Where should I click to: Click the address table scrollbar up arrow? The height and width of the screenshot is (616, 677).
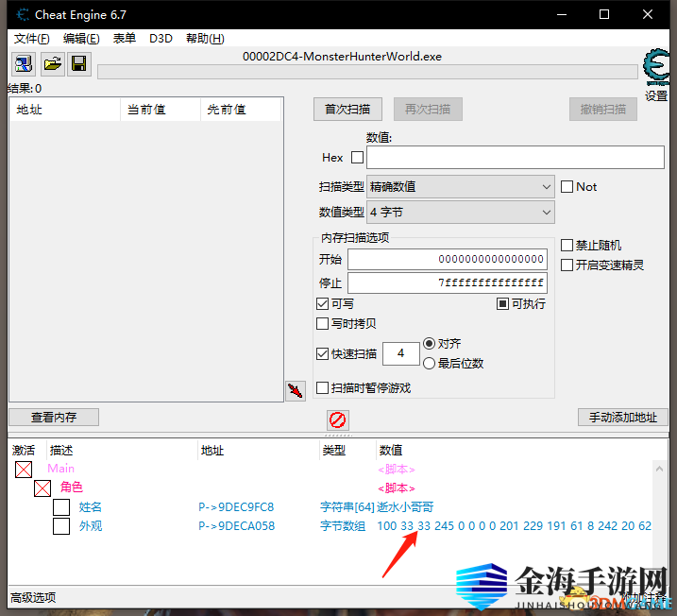pos(659,469)
